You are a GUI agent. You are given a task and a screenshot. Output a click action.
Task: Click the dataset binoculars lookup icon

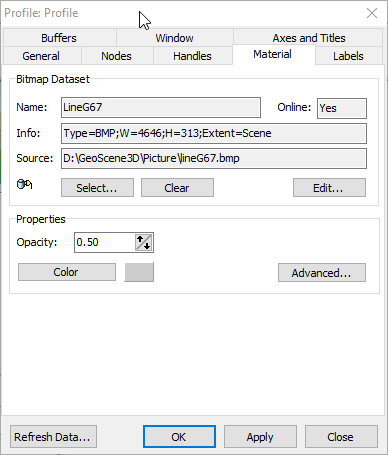click(x=24, y=184)
